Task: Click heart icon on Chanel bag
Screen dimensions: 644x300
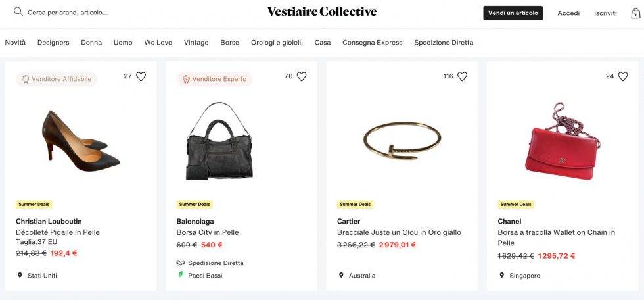Action: click(x=622, y=76)
